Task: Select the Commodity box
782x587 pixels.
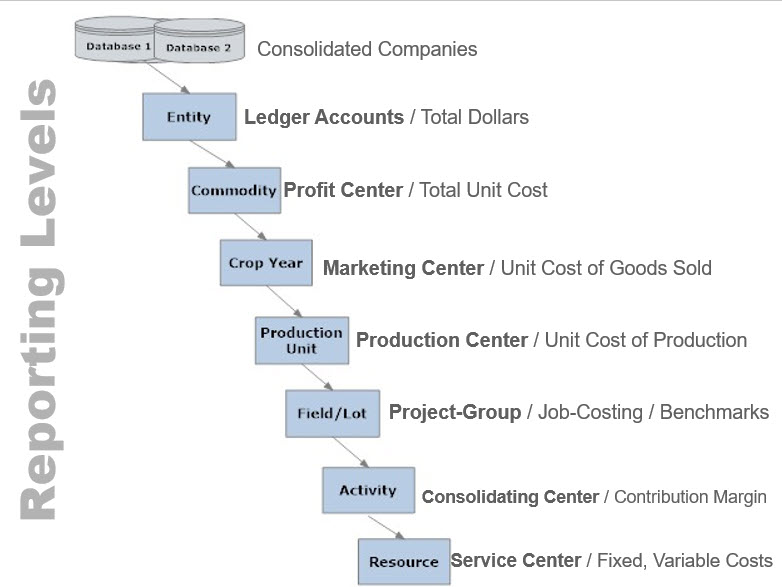Action: 233,190
